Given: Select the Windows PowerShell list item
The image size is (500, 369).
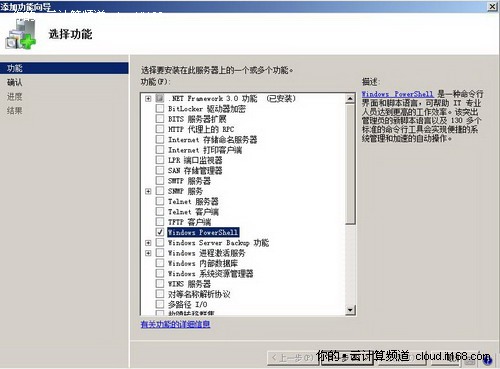Looking at the screenshot, I should coord(203,232).
